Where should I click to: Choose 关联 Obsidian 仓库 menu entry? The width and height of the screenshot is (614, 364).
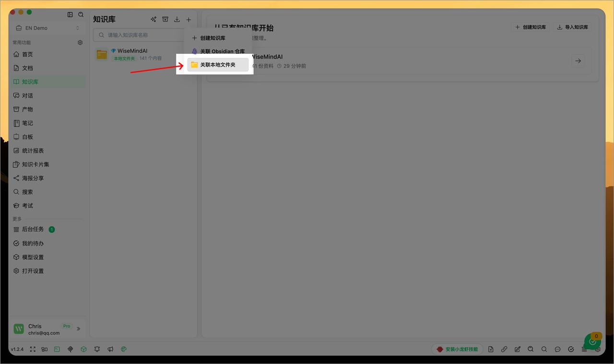tap(218, 51)
